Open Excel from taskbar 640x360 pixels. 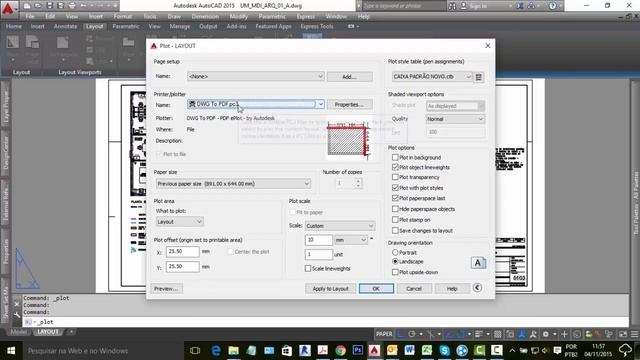tap(427, 351)
